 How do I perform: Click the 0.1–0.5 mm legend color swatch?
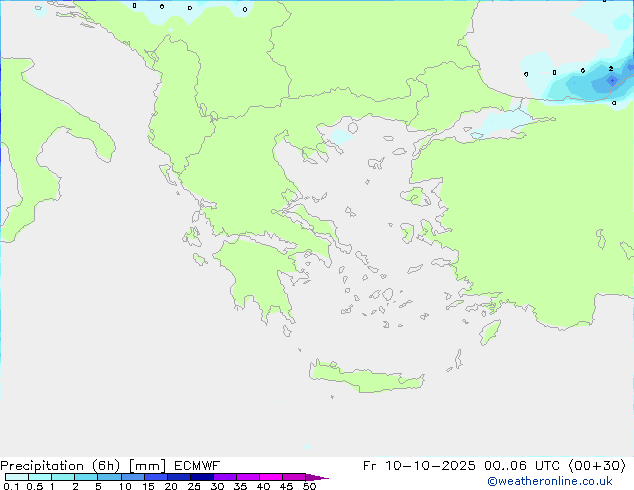17,477
